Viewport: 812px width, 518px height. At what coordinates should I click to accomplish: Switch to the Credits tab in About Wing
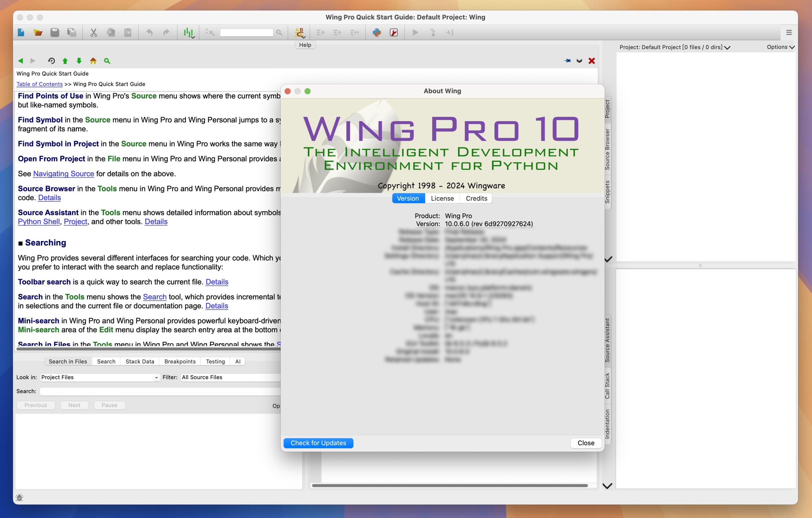pos(476,198)
